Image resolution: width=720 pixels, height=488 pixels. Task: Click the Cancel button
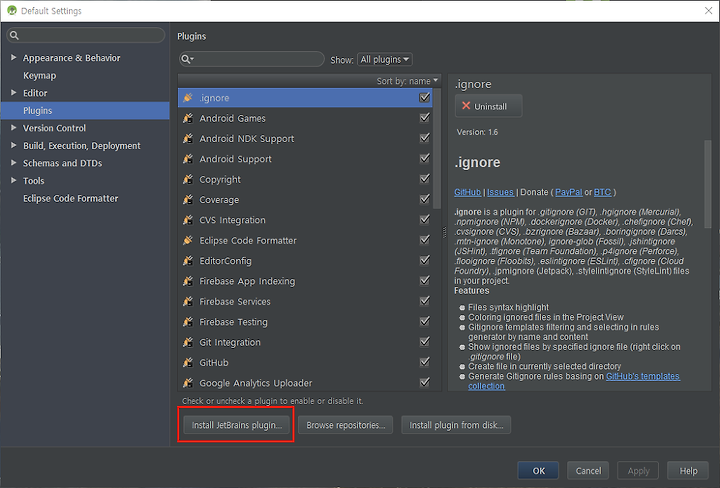click(588, 471)
